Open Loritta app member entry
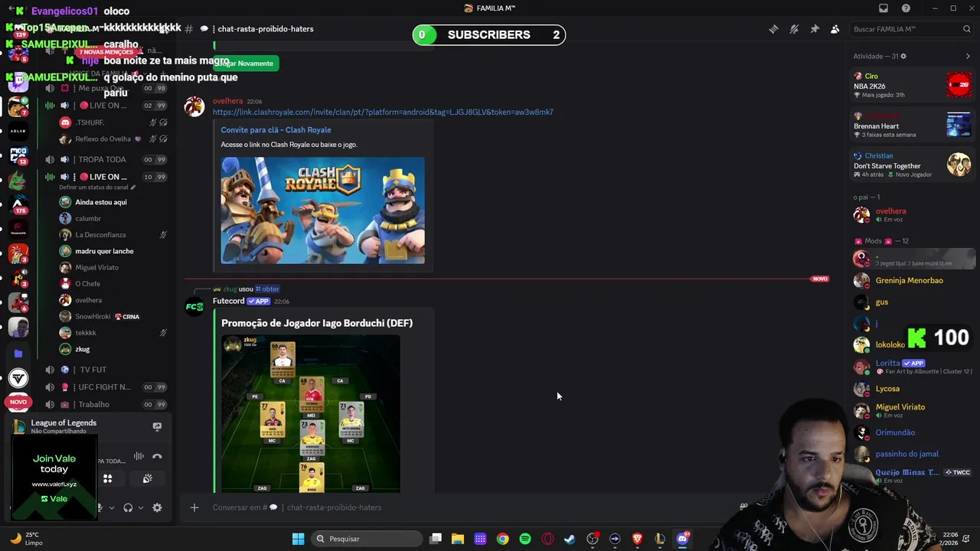The image size is (980, 551). point(913,367)
